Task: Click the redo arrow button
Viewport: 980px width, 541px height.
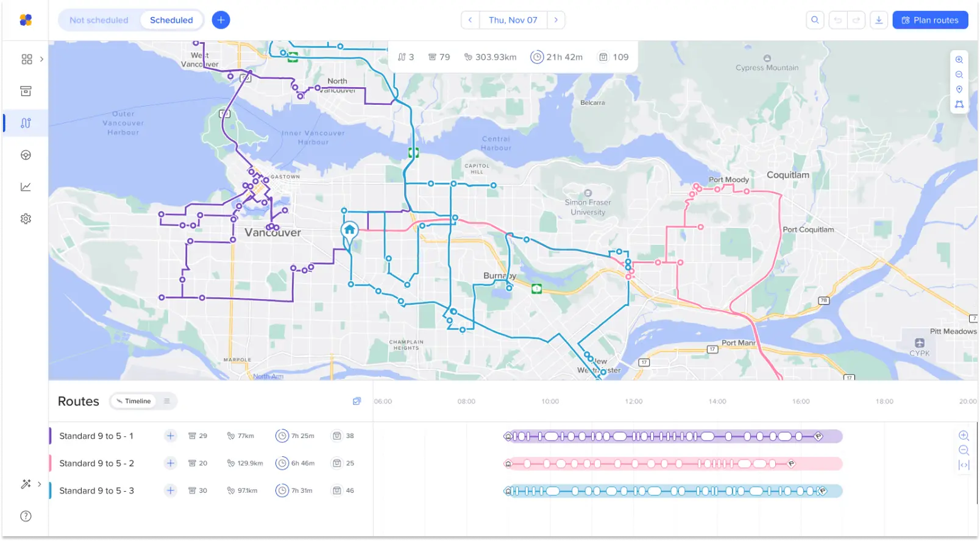Action: pyautogui.click(x=856, y=20)
